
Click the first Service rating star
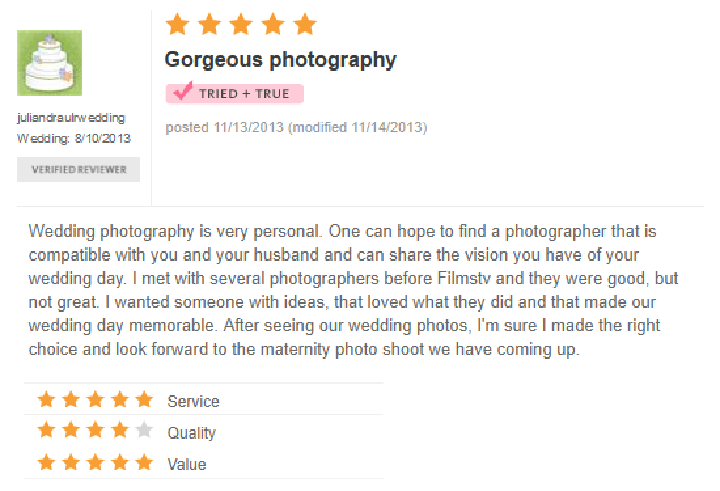coord(46,399)
